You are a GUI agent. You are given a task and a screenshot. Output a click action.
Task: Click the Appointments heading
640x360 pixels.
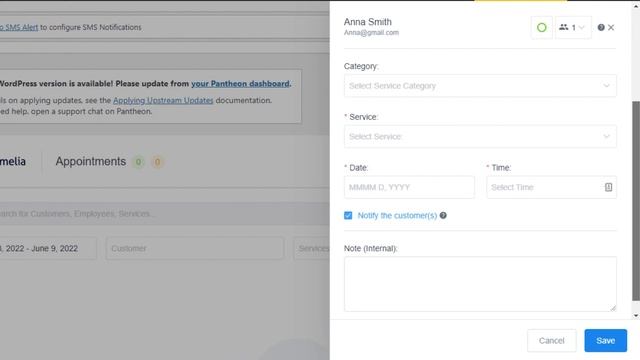pos(91,162)
